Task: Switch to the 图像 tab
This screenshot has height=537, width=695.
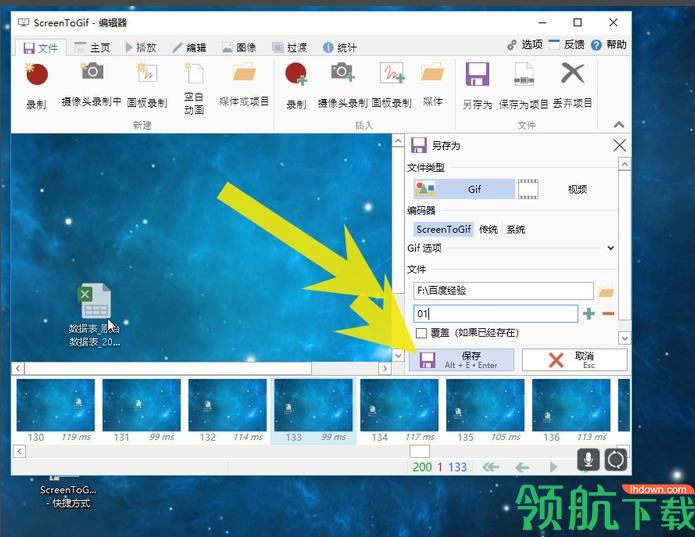Action: point(239,47)
